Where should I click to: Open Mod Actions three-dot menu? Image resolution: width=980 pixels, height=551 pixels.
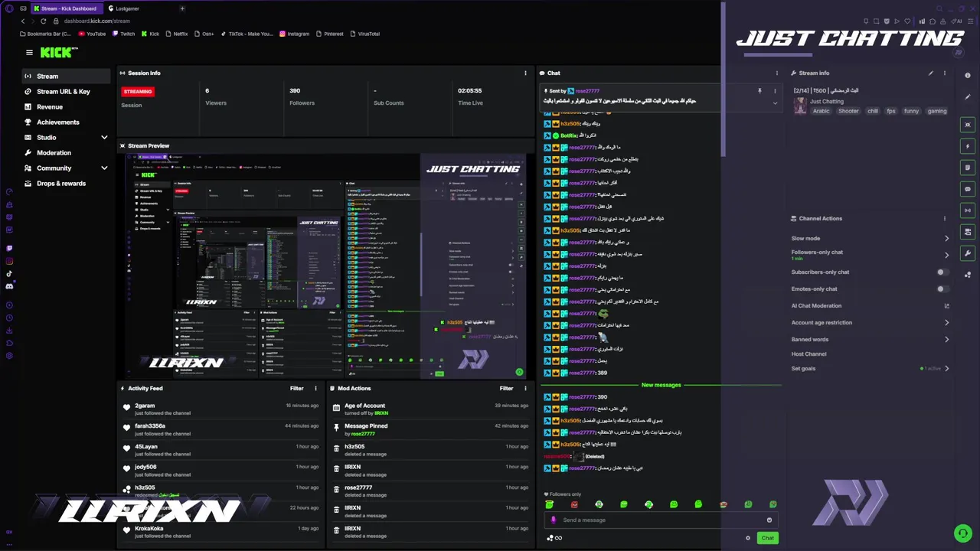(x=525, y=389)
